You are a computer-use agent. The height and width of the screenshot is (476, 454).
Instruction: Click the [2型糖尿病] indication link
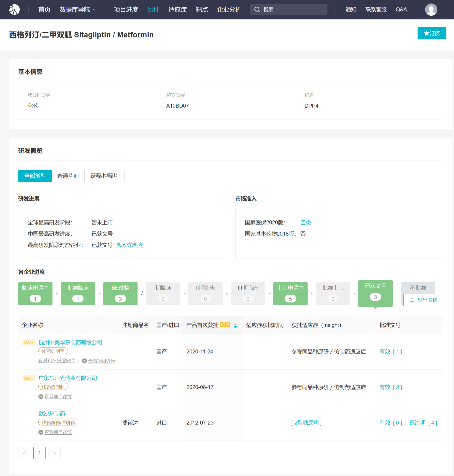(306, 422)
